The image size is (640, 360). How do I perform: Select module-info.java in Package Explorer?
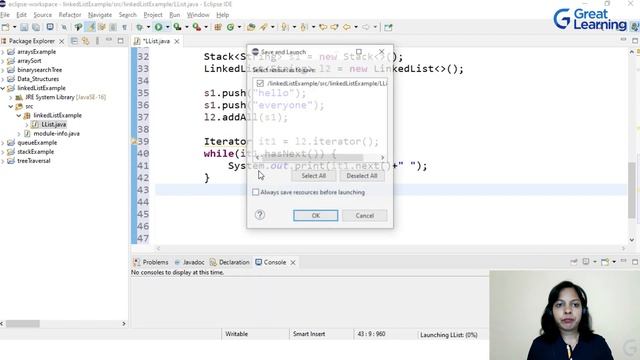click(x=56, y=133)
